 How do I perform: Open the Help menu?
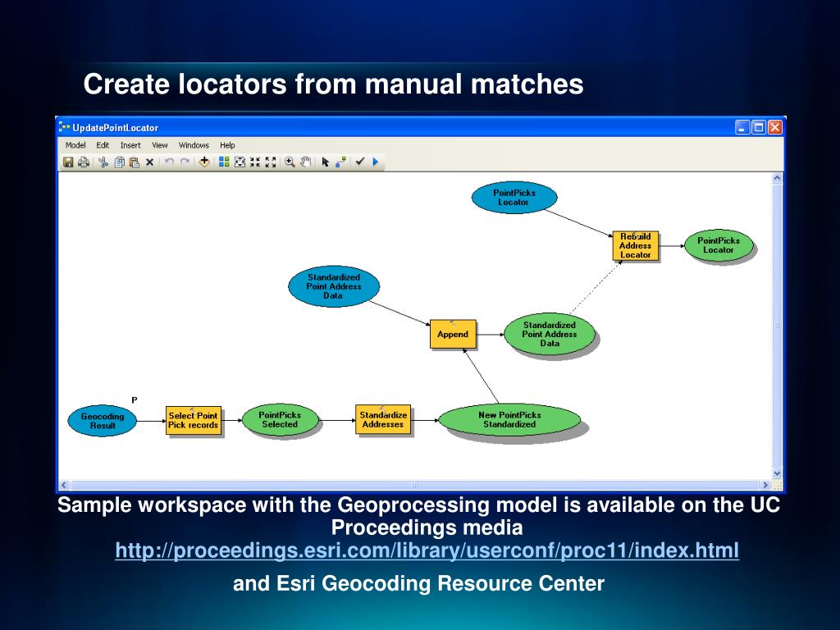pyautogui.click(x=227, y=145)
